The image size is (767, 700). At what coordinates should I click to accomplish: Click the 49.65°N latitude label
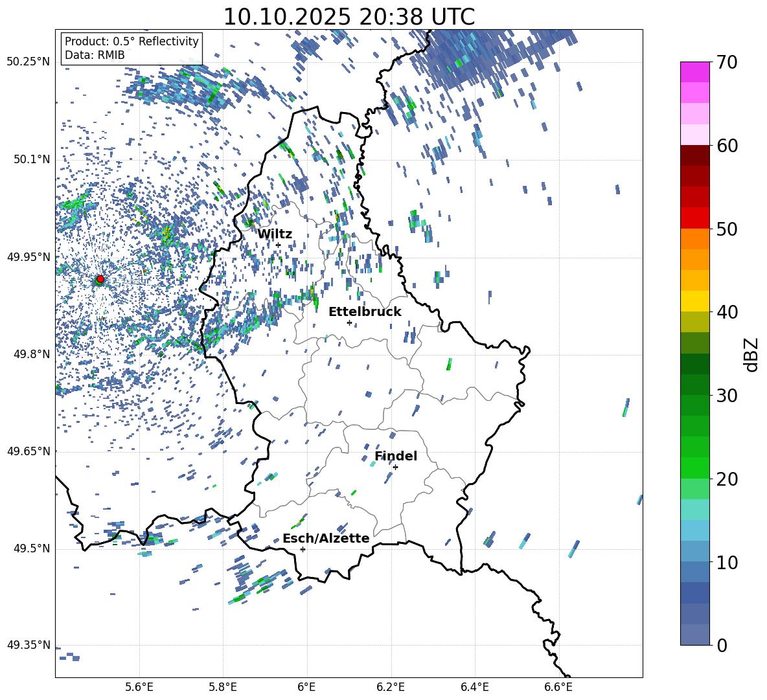tap(29, 451)
